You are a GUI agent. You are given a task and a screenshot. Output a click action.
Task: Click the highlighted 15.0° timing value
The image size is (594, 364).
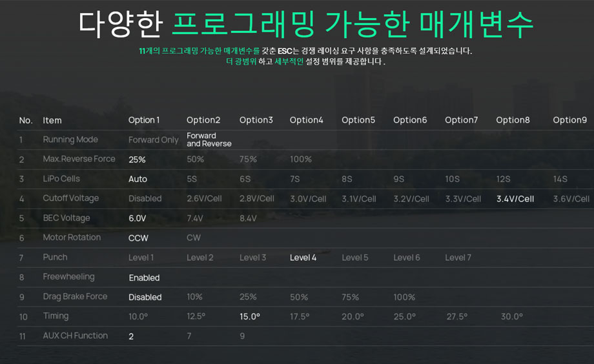pos(250,317)
